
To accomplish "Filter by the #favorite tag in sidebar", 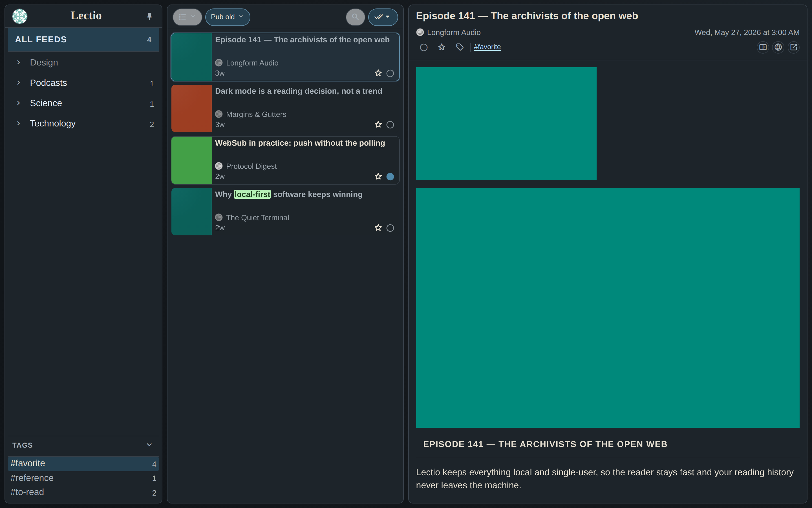I will tap(83, 463).
